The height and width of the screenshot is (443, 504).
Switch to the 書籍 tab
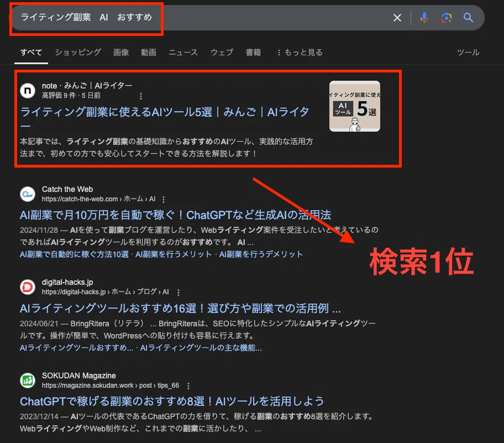point(253,52)
